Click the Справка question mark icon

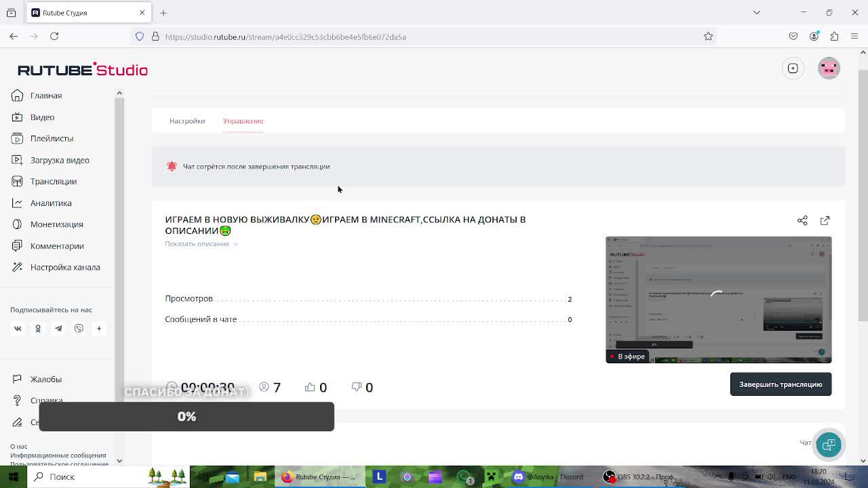pos(17,401)
